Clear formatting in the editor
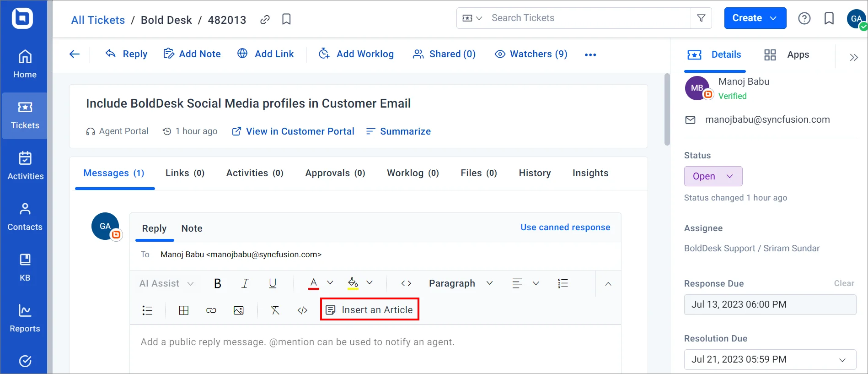The width and height of the screenshot is (868, 374). [275, 310]
